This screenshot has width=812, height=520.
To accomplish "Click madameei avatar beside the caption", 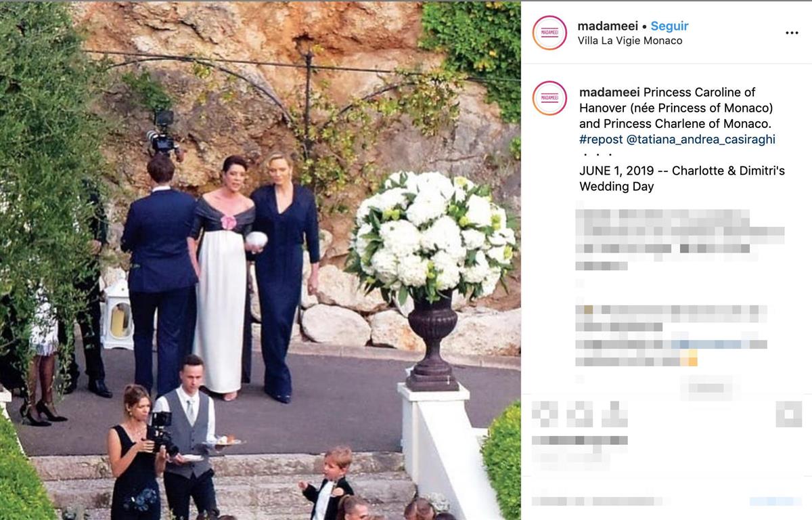I will tap(549, 98).
